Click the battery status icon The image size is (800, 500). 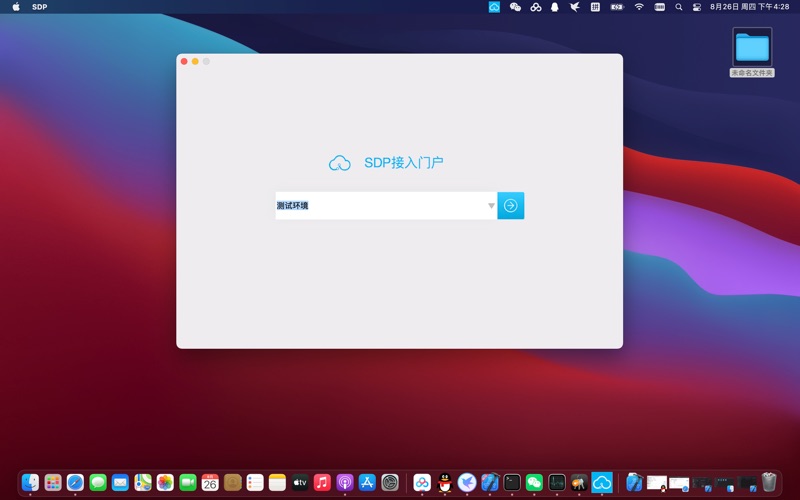(x=617, y=7)
